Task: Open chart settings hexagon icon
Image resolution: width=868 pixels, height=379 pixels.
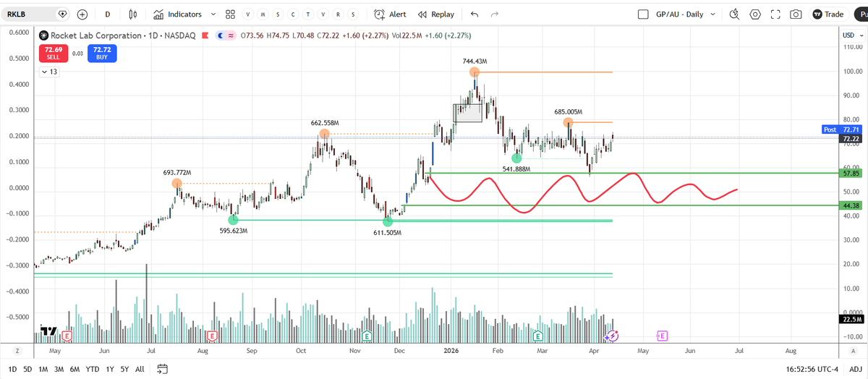Action: point(755,14)
